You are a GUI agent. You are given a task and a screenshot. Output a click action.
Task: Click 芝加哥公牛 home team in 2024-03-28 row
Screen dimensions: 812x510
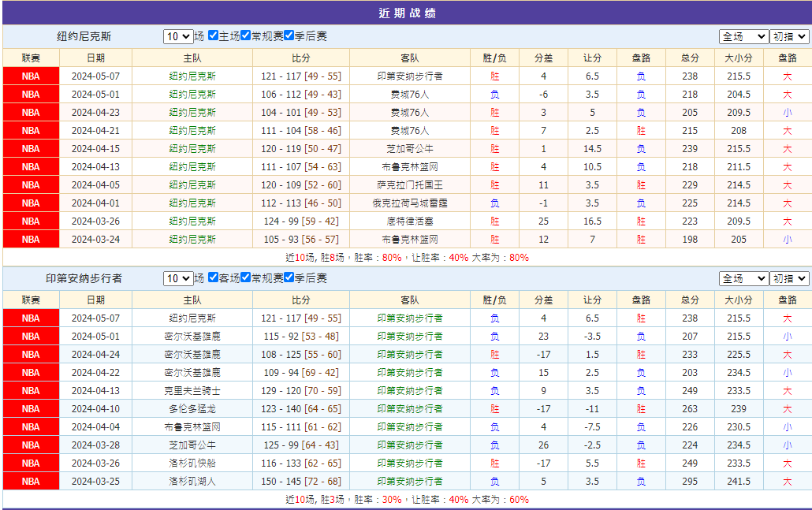[x=192, y=445]
